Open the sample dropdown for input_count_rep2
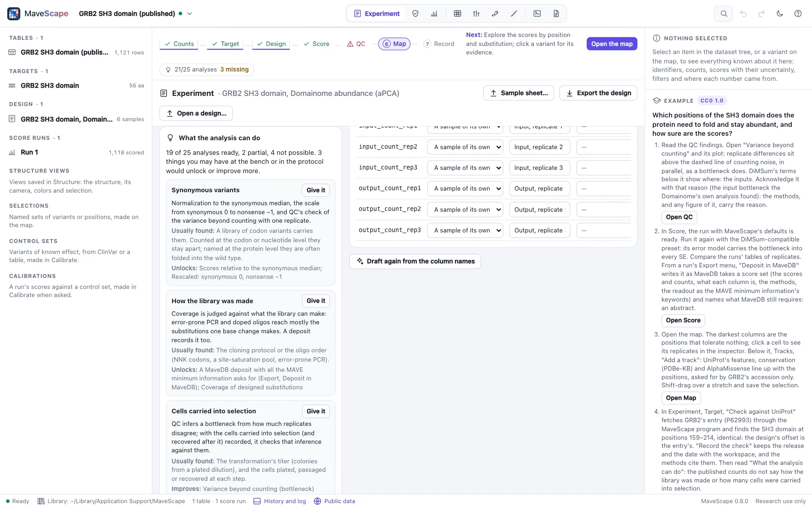Screen dimensions: 812x508 [465, 147]
